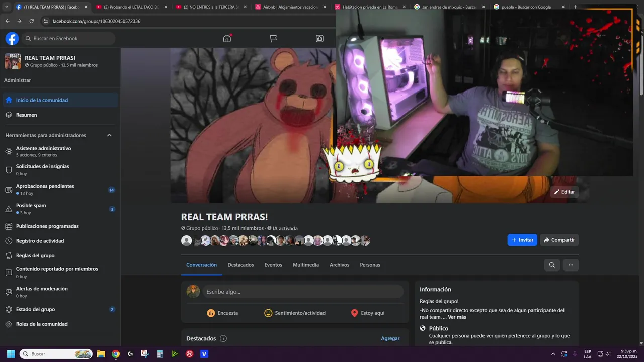The width and height of the screenshot is (644, 362).
Task: Expand rules with Ver más
Action: (457, 317)
